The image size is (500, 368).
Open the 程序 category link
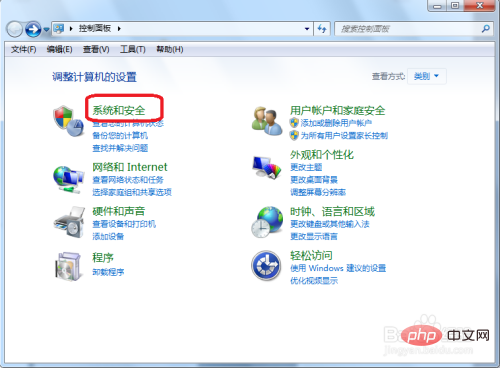tap(103, 257)
